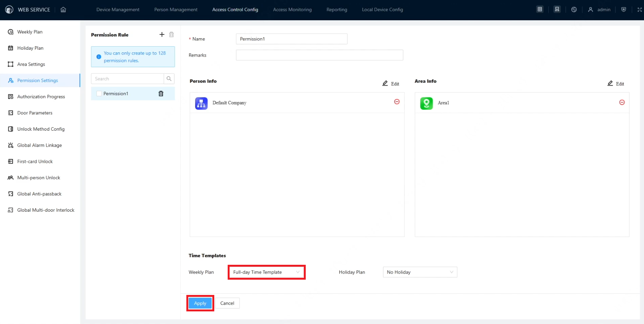Edit the Person Info list
This screenshot has width=644, height=324.
[x=391, y=84]
